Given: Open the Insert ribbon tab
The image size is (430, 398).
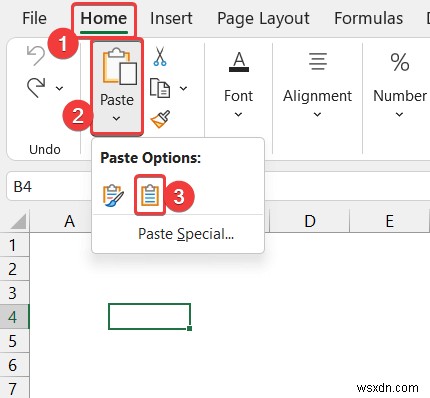Looking at the screenshot, I should (171, 18).
